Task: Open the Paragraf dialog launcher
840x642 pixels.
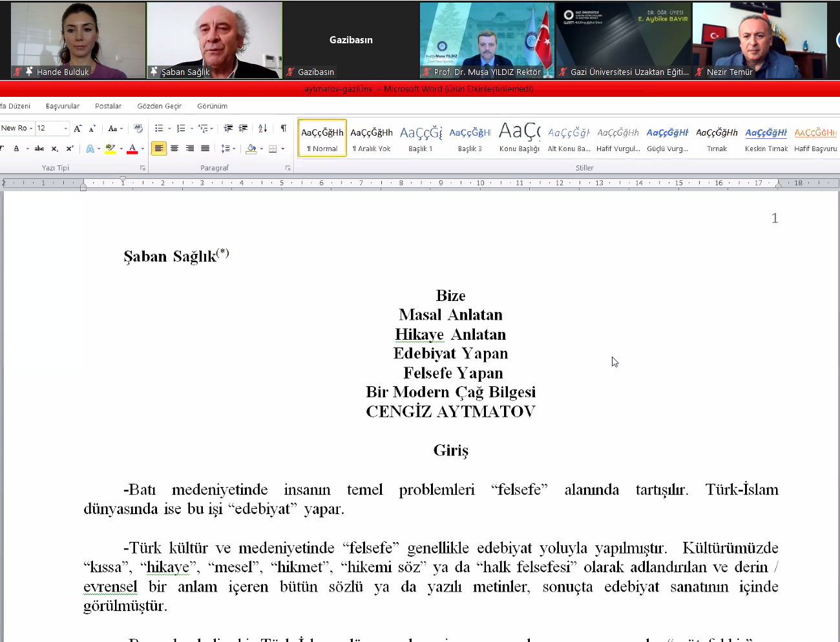Action: point(288,168)
